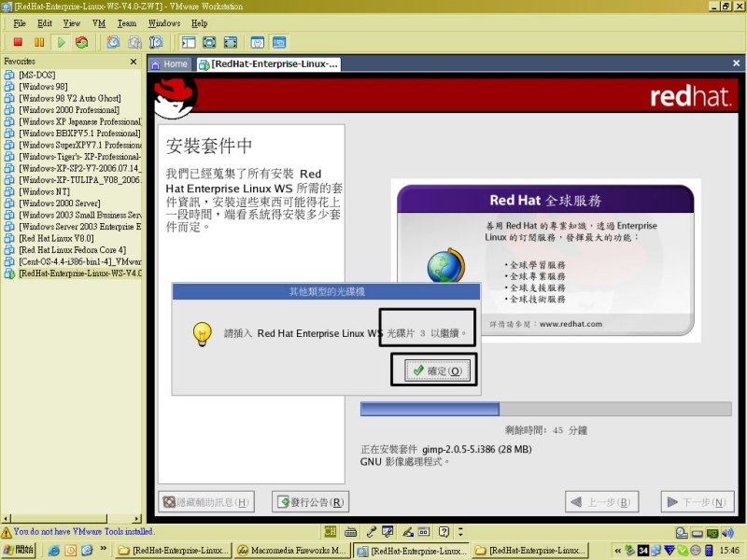Screen dimensions: 747x560
Task: Click the package installation progress bar
Action: (546, 409)
